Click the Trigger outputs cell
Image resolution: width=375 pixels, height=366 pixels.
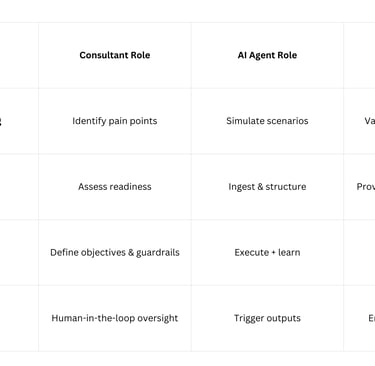[x=267, y=318]
